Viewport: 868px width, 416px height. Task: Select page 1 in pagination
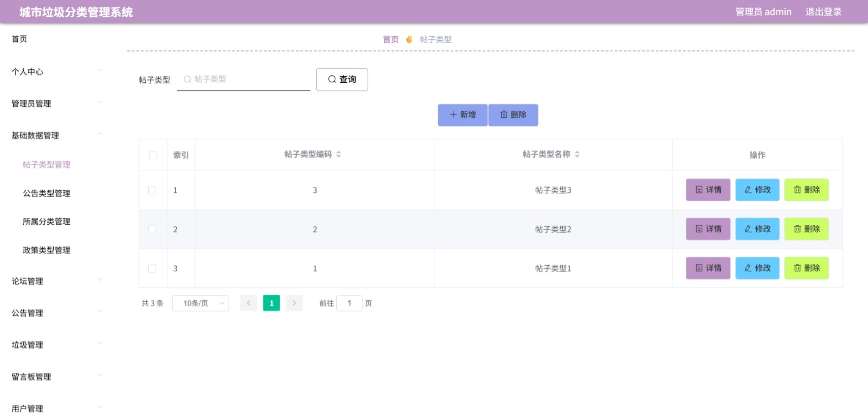271,303
